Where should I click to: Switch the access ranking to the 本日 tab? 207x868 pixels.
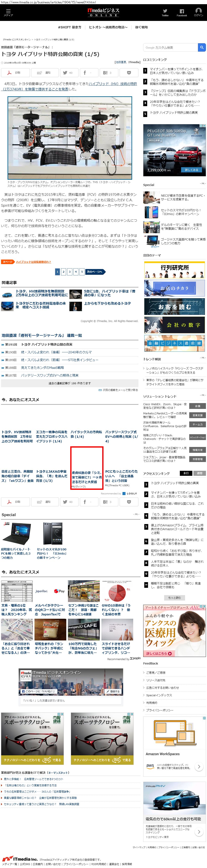186,473
